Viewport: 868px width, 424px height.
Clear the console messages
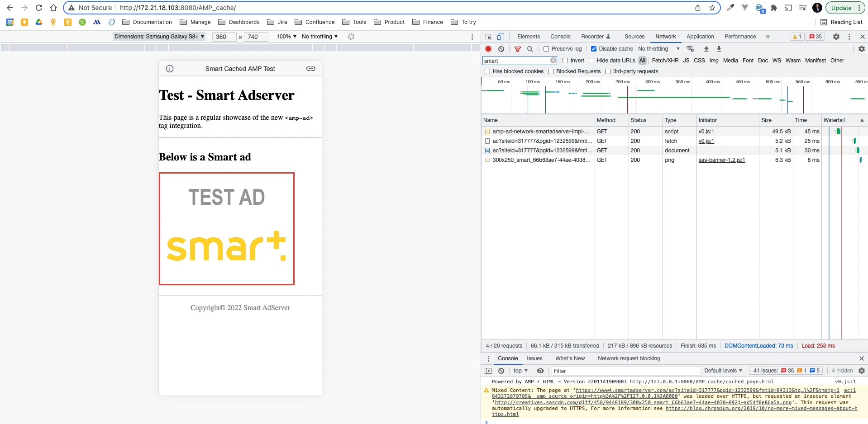coord(501,371)
